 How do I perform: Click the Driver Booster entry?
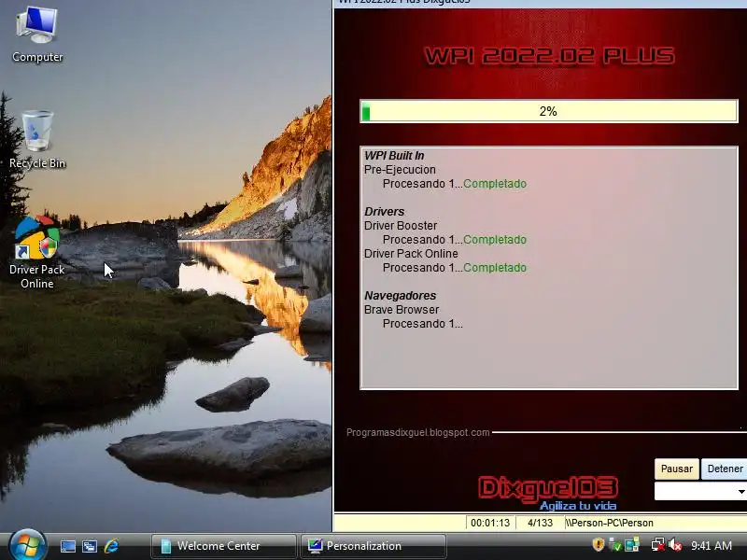(x=401, y=226)
